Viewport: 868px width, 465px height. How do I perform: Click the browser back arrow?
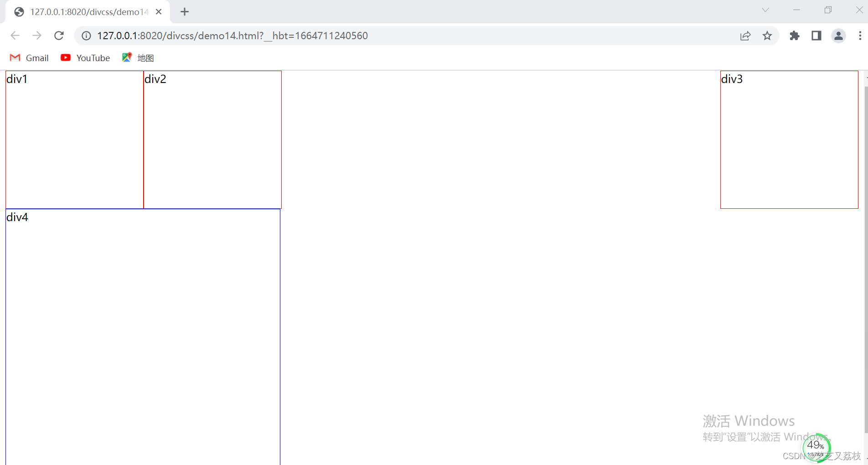tap(15, 36)
